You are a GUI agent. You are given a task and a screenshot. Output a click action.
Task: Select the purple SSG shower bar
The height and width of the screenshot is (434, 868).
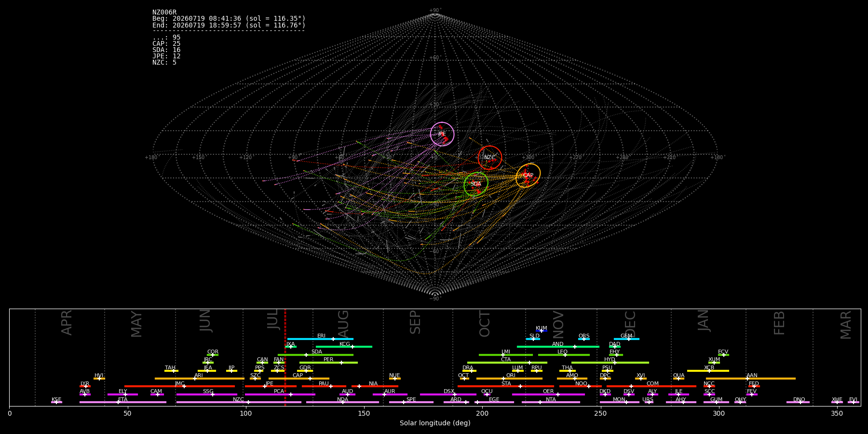207,394
